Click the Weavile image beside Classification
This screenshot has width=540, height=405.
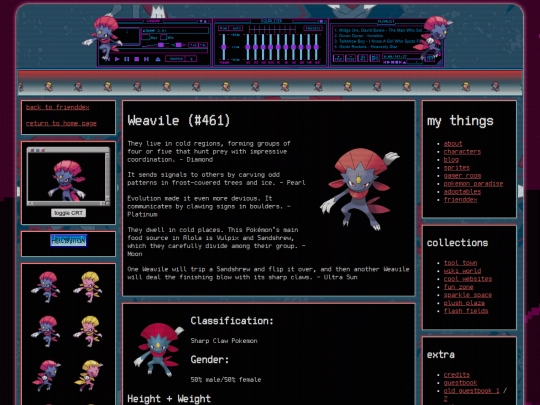click(158, 350)
